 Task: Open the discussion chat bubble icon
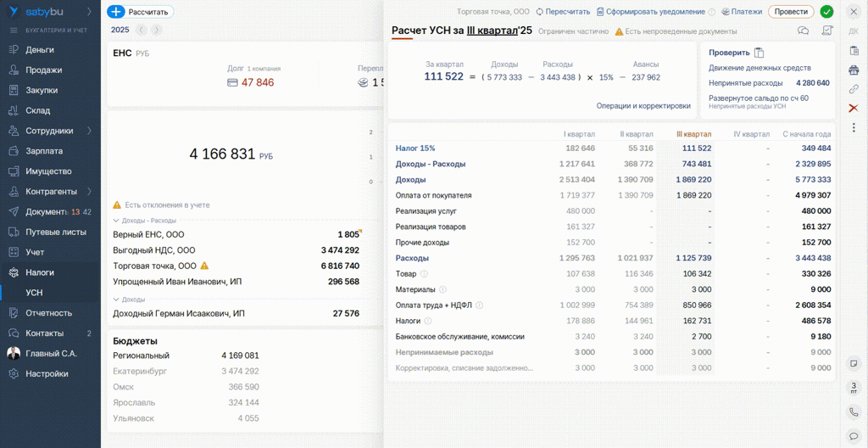coord(803,31)
